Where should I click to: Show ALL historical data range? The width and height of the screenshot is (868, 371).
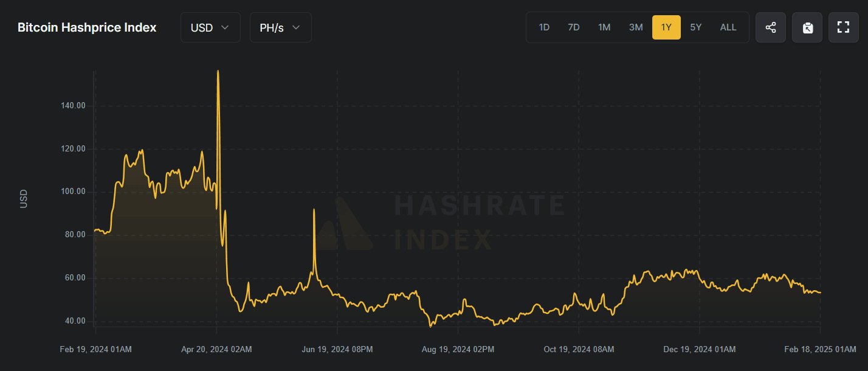[728, 27]
